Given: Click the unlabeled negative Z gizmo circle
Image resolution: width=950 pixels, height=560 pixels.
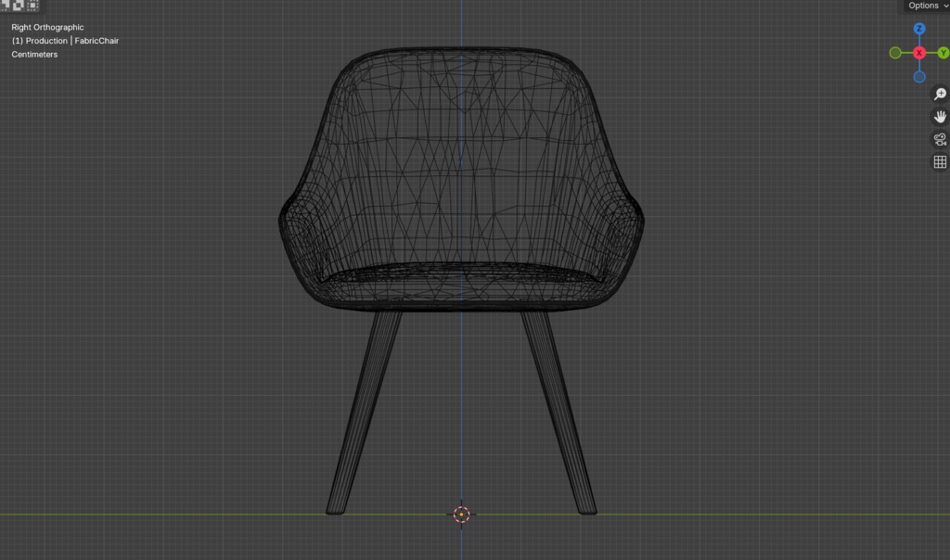Looking at the screenshot, I should [919, 77].
